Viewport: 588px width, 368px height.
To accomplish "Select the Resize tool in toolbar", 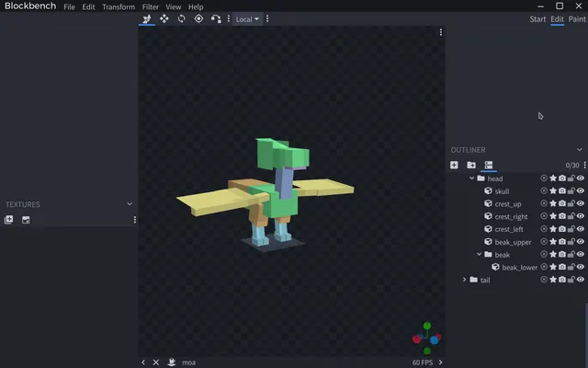I will click(x=164, y=18).
